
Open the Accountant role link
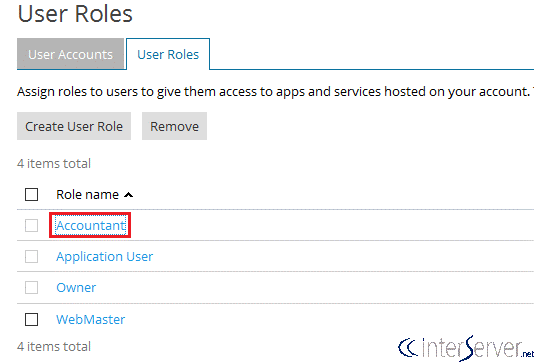[x=91, y=225]
